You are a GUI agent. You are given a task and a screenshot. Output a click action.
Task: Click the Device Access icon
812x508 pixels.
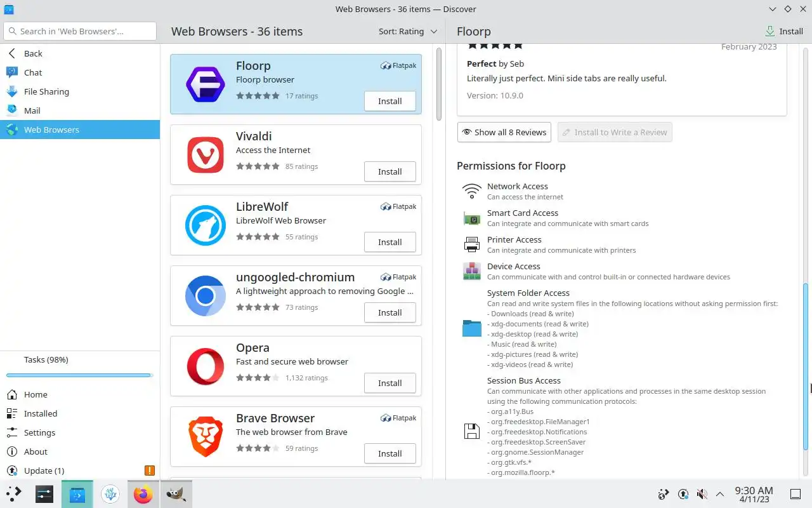(x=472, y=271)
